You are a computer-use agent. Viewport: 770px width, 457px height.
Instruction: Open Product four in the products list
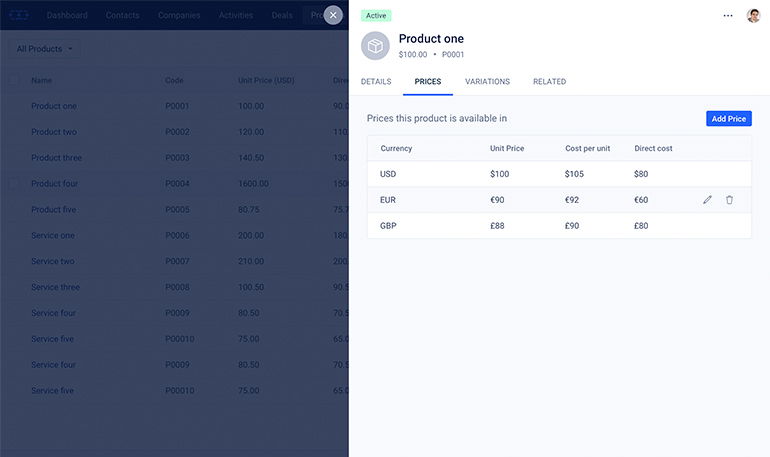pyautogui.click(x=55, y=184)
